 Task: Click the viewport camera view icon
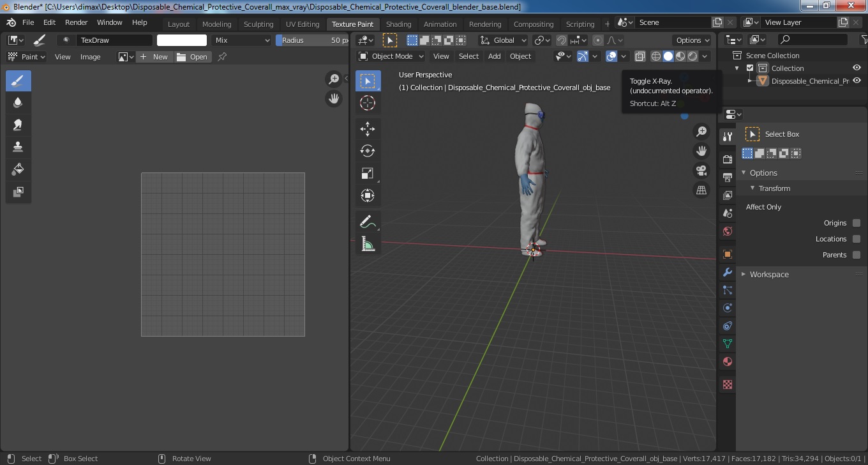click(701, 171)
